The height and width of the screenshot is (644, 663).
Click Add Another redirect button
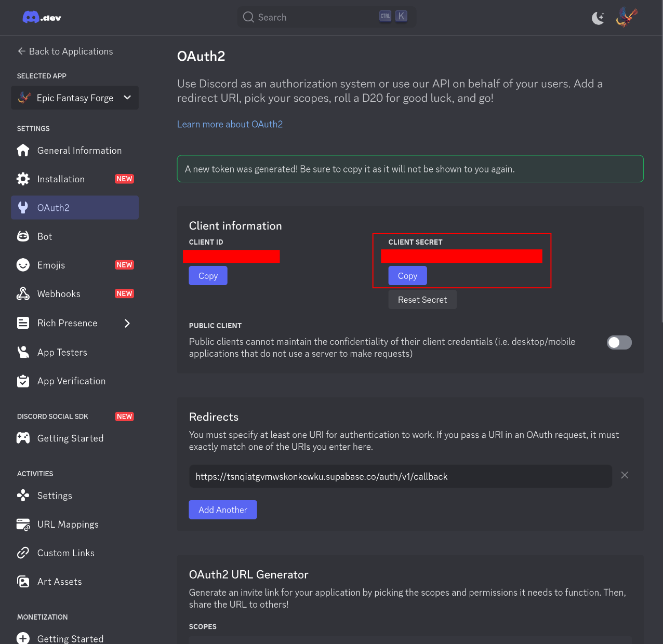click(x=222, y=509)
